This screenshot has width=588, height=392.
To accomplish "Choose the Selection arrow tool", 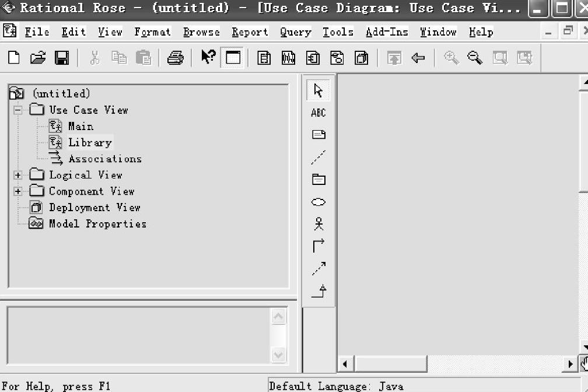I will [x=318, y=90].
